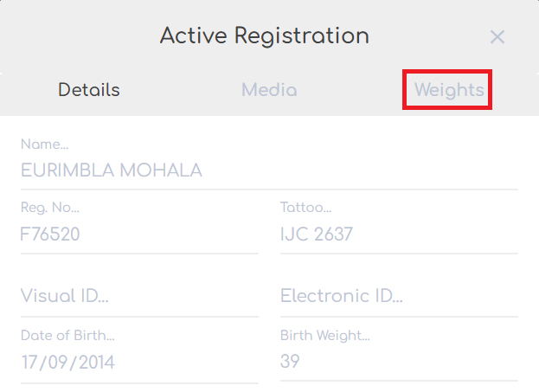
Task: Click the Birth Weight... label
Action: [325, 336]
